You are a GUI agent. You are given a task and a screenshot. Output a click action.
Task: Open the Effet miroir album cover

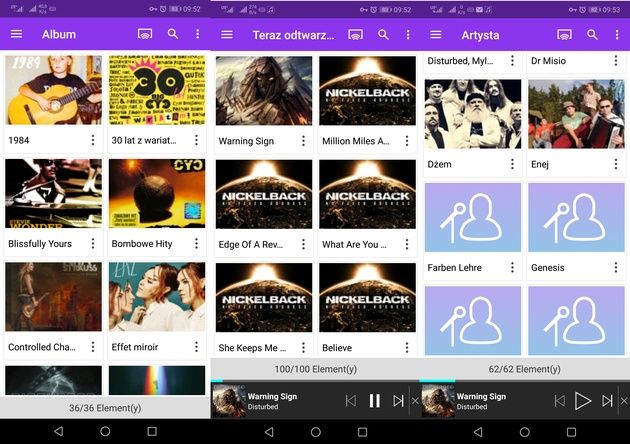[157, 297]
